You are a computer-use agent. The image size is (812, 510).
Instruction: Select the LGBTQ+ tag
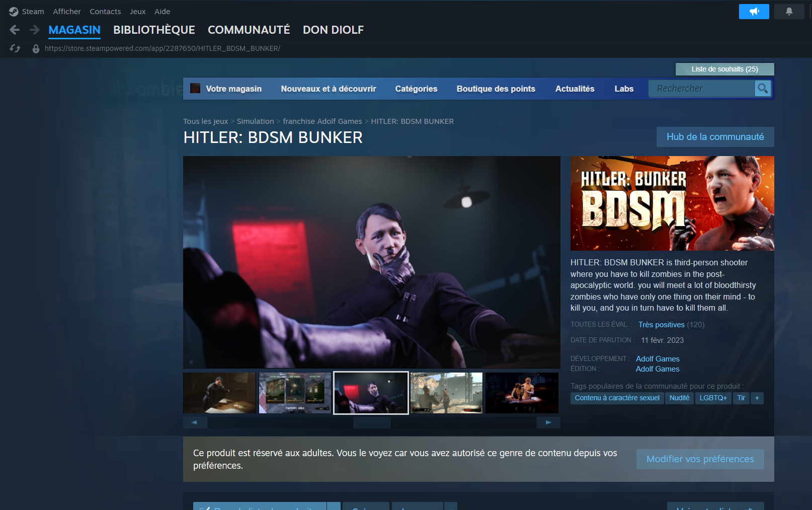tap(713, 398)
